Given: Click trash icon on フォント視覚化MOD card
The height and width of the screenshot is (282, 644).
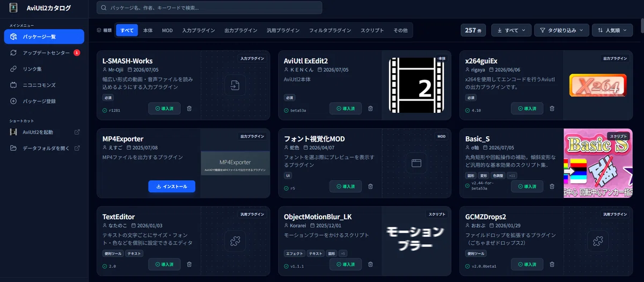Looking at the screenshot, I should tap(370, 186).
